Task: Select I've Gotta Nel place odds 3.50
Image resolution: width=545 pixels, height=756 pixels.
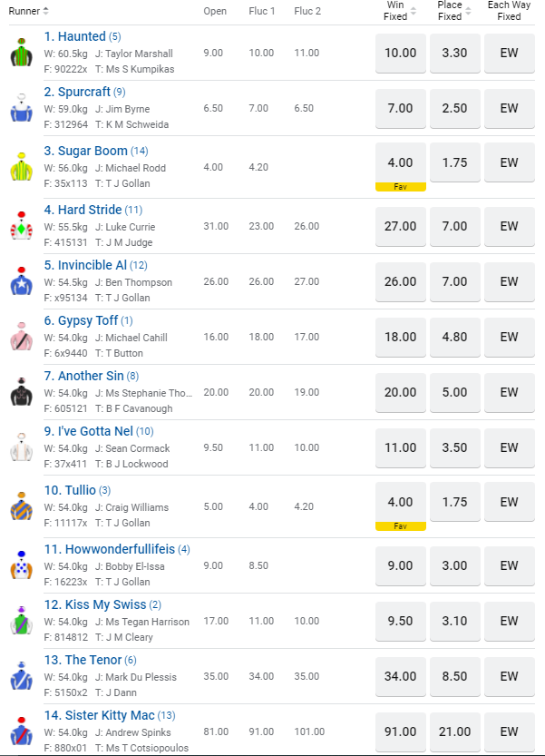Action: tap(453, 447)
